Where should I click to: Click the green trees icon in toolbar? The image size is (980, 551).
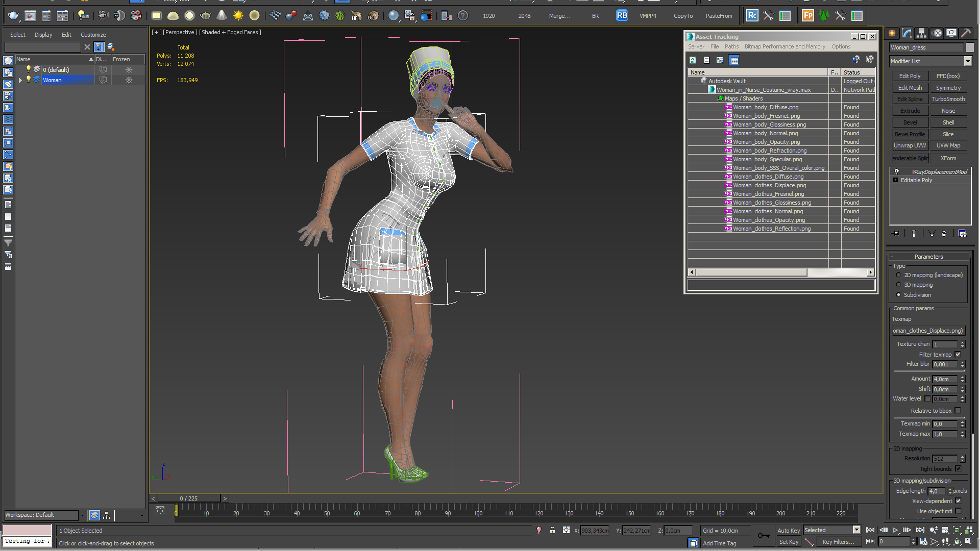pos(824,16)
